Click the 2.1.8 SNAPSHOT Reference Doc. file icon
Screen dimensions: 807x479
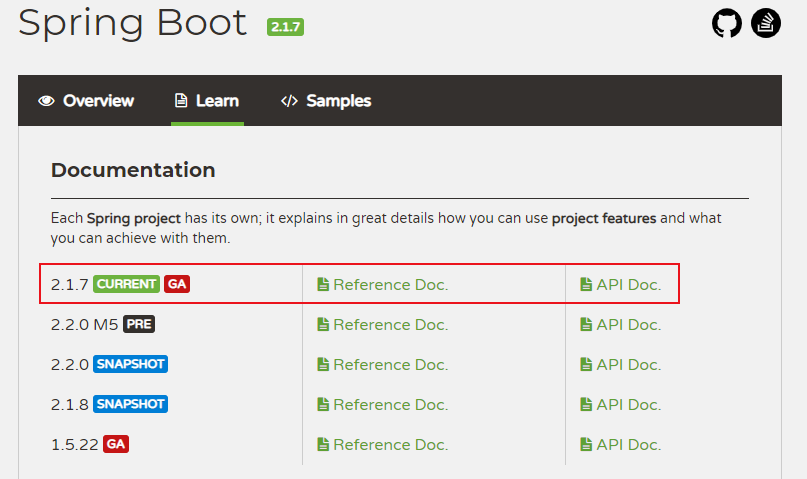click(323, 404)
